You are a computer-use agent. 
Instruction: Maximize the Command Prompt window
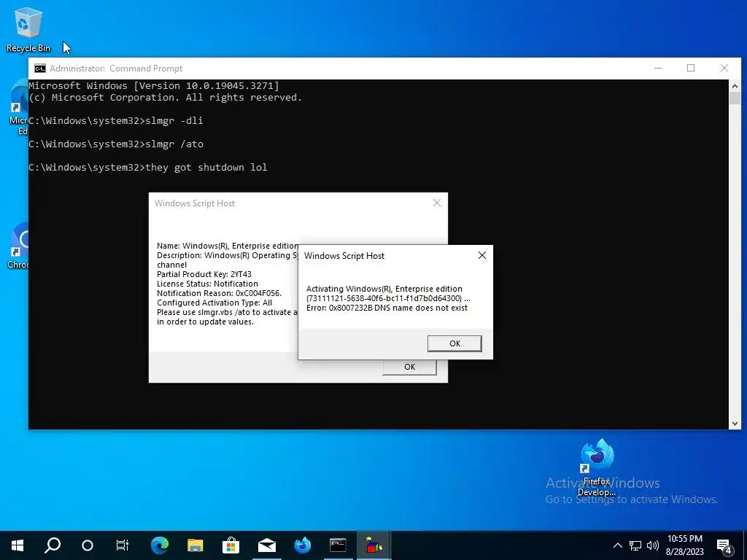click(691, 69)
